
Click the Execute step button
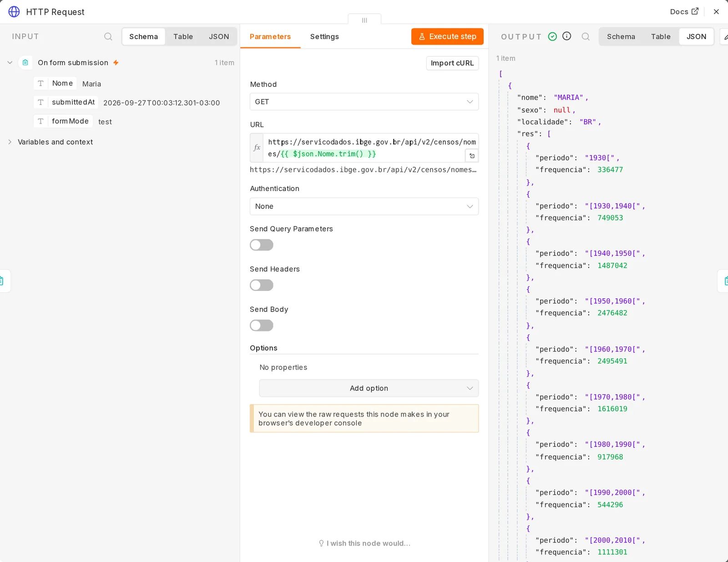(447, 36)
